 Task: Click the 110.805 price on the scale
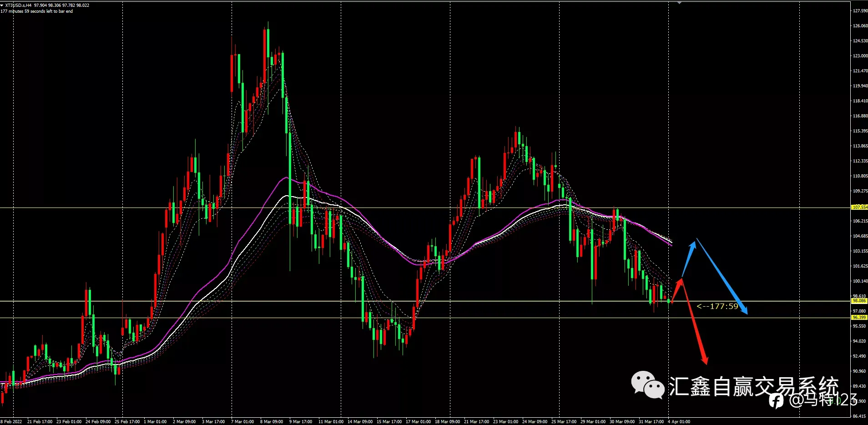(860, 176)
